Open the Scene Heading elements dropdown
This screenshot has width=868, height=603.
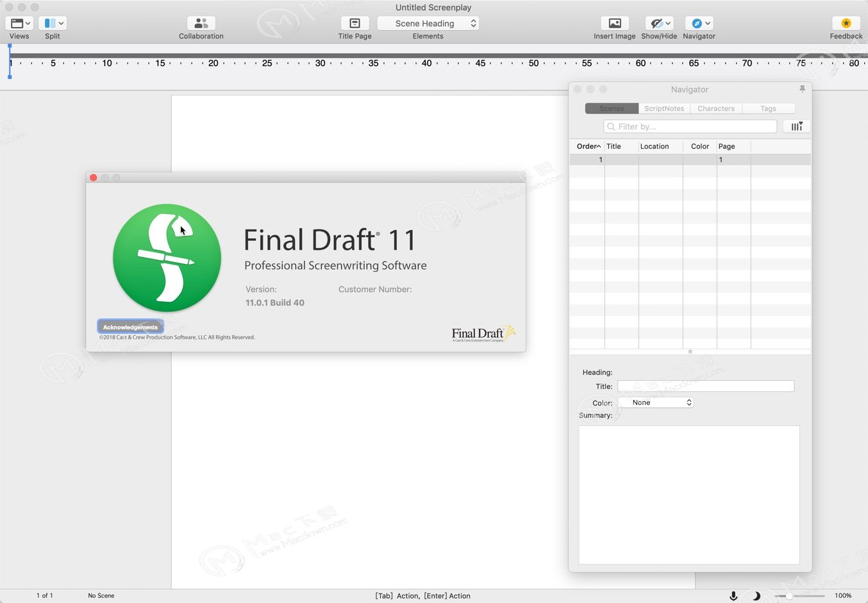428,23
